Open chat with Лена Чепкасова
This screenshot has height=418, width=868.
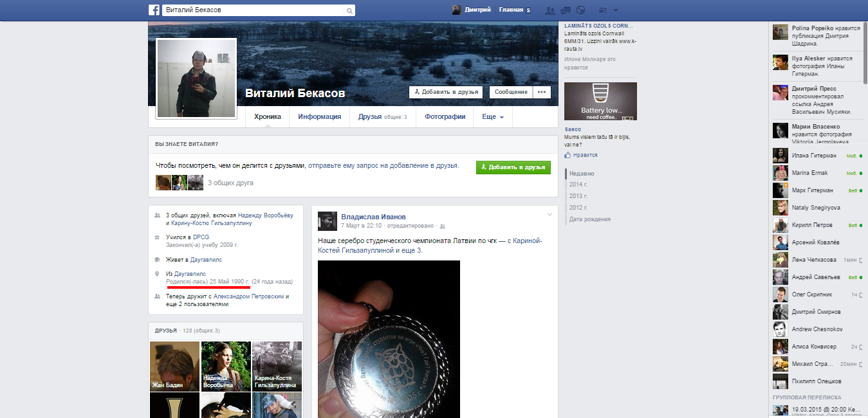pyautogui.click(x=818, y=260)
